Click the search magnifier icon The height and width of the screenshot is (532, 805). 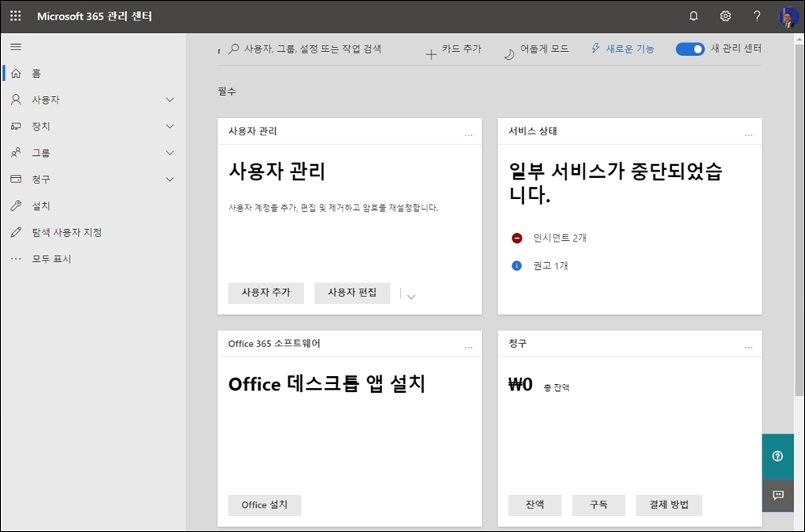(x=234, y=49)
